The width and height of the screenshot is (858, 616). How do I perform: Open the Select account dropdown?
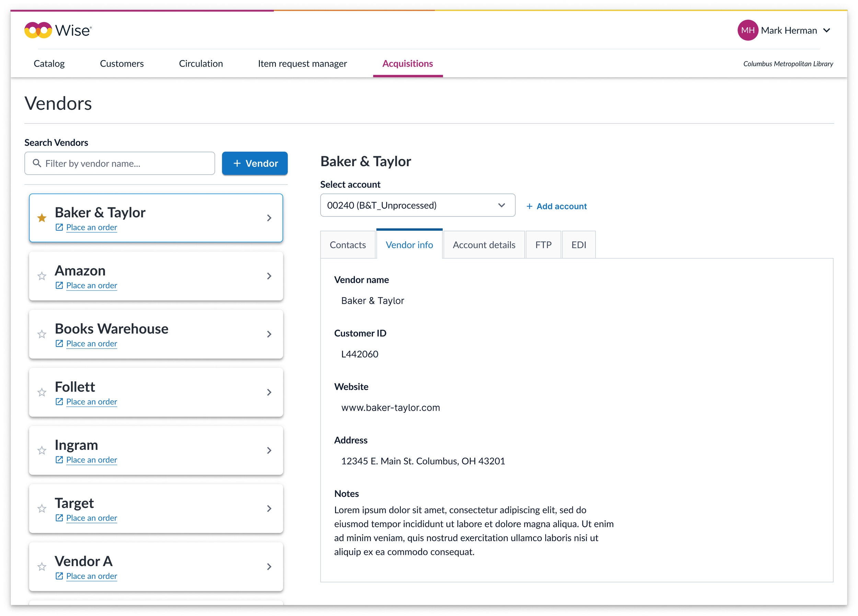coord(418,205)
